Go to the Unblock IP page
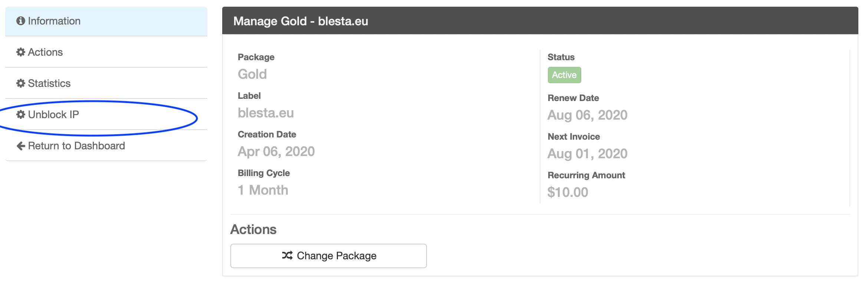The height and width of the screenshot is (289, 868). 53,115
